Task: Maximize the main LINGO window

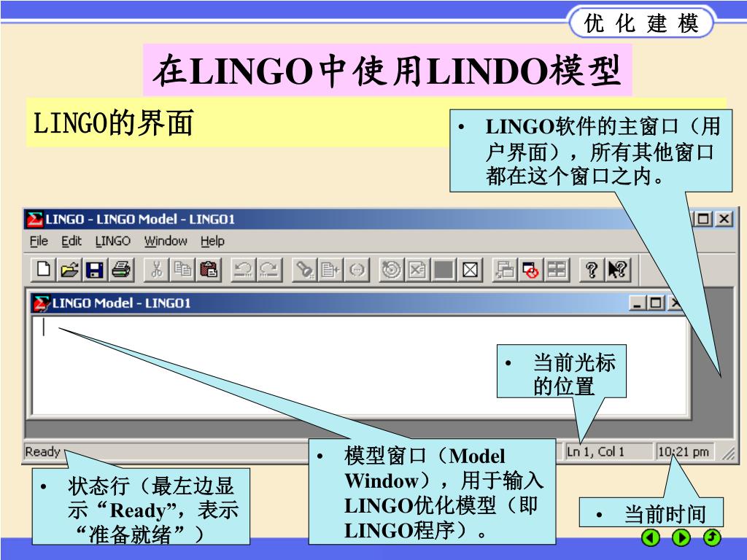Action: pyautogui.click(x=703, y=219)
